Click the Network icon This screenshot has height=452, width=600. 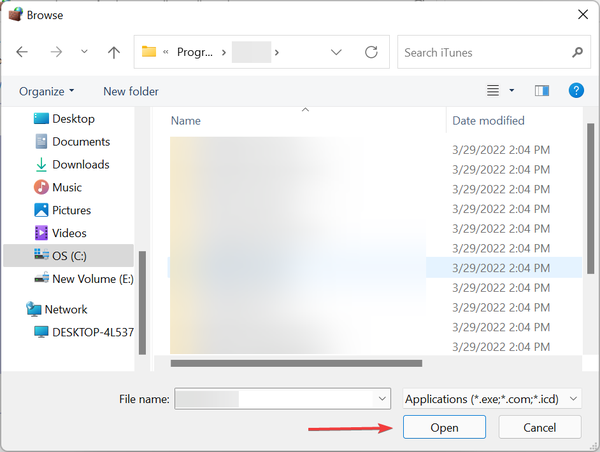click(34, 309)
